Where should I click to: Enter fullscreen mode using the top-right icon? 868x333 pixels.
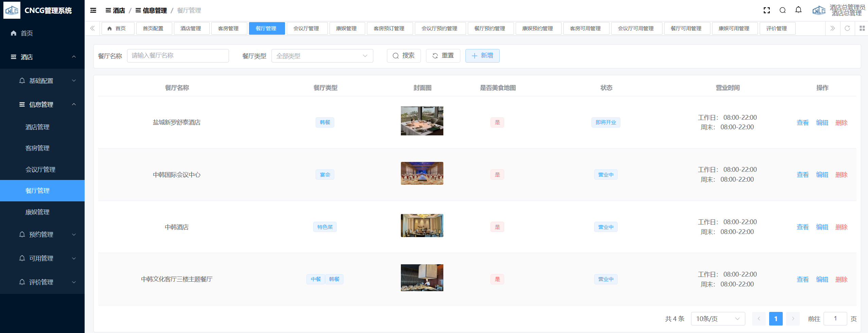click(767, 11)
